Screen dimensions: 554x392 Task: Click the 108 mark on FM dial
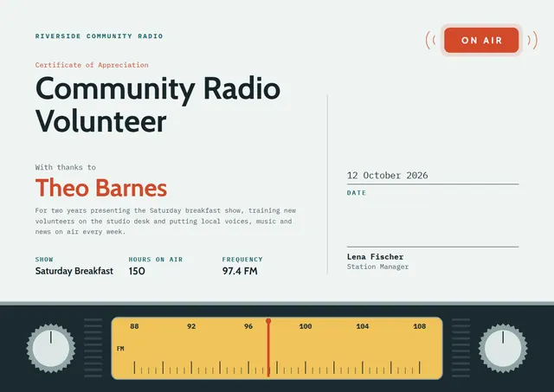419,326
